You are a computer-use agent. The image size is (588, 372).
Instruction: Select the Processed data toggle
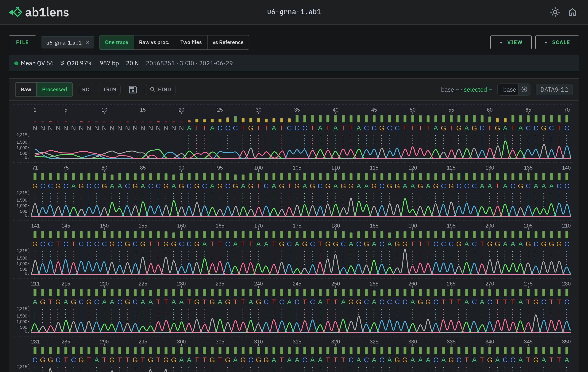tap(54, 90)
